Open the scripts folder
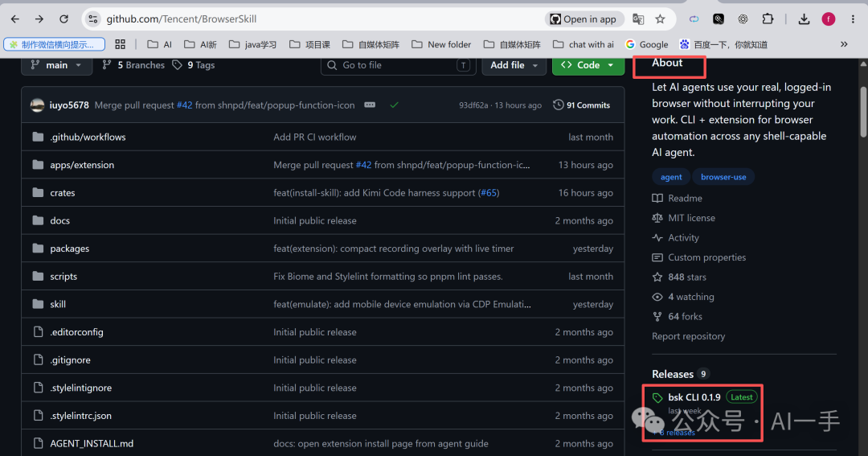 63,276
